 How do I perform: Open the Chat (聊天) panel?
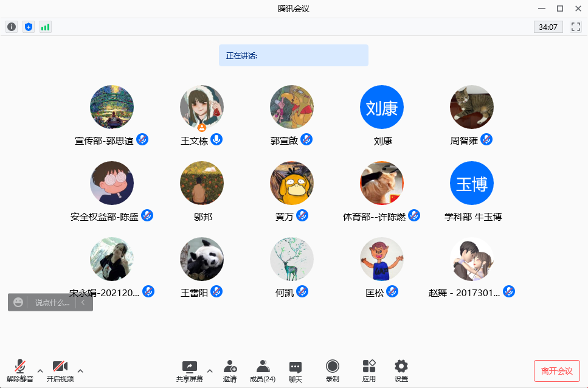point(296,370)
